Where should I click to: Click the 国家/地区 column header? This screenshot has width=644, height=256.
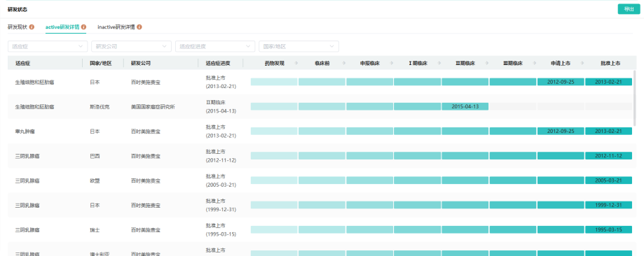tap(101, 64)
